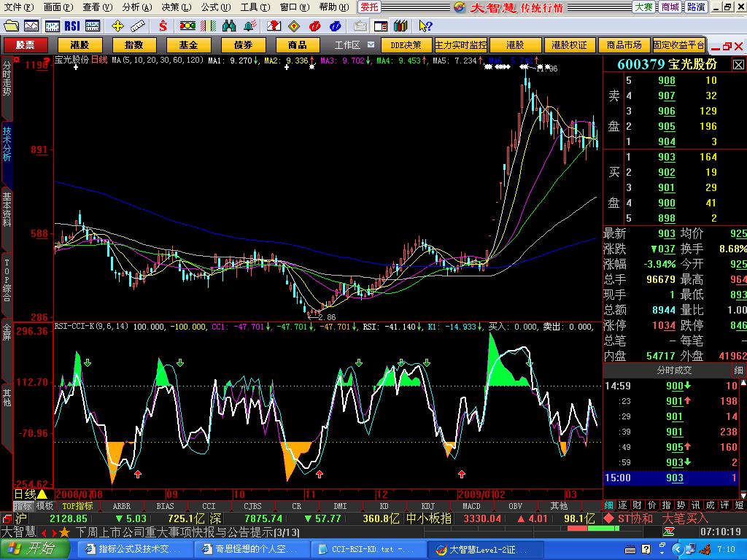Click the 委托 trading button
Screen dimensions: 747x560
point(369,7)
